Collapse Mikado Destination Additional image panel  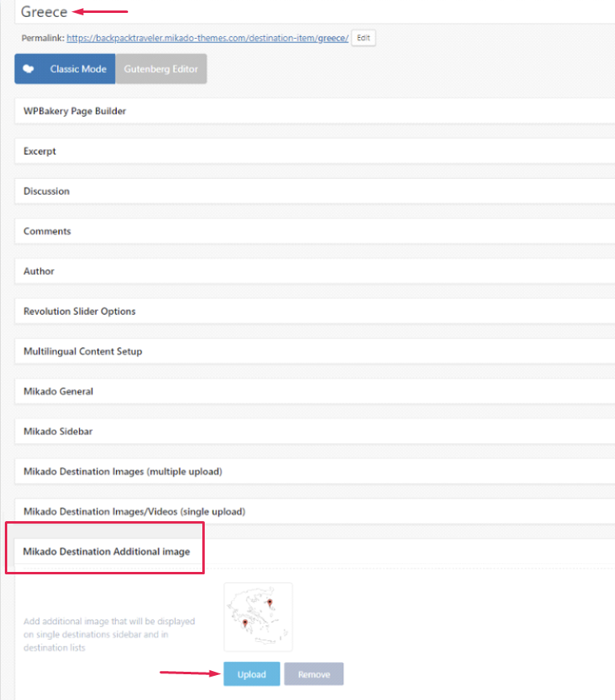coord(106,552)
